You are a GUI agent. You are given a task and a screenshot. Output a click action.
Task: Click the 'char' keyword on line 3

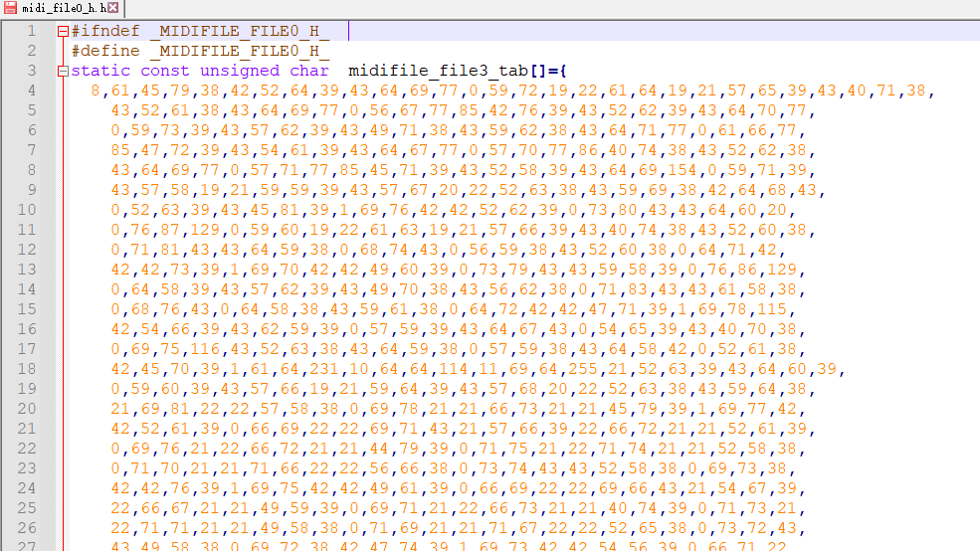309,71
